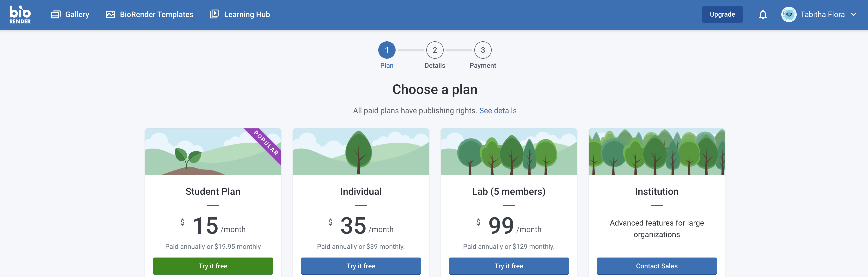This screenshot has height=277, width=868.
Task: Try the Student Plan for free
Action: (x=213, y=266)
